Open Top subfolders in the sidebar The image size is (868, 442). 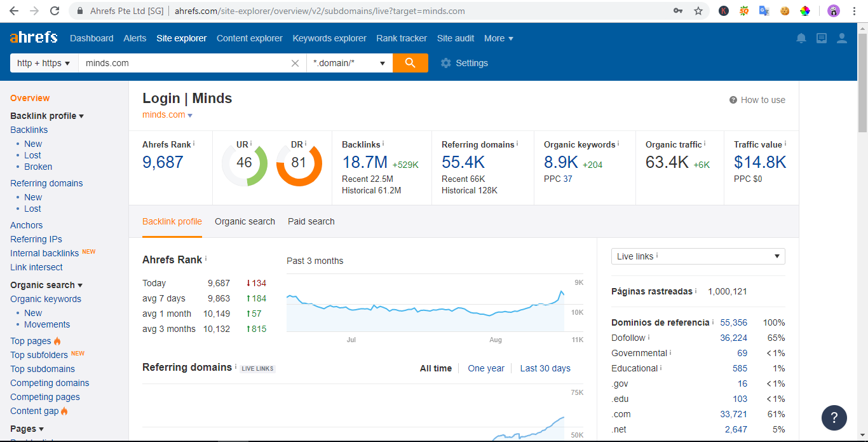click(x=38, y=354)
